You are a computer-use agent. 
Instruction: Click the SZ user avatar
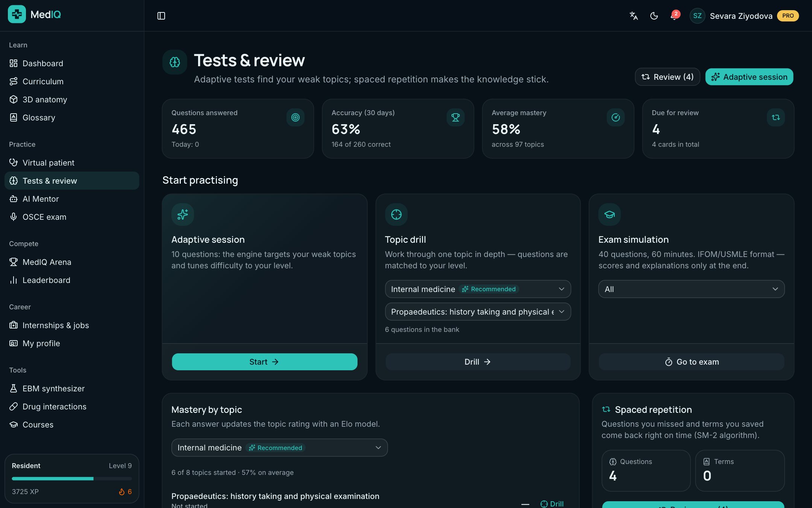coord(697,16)
